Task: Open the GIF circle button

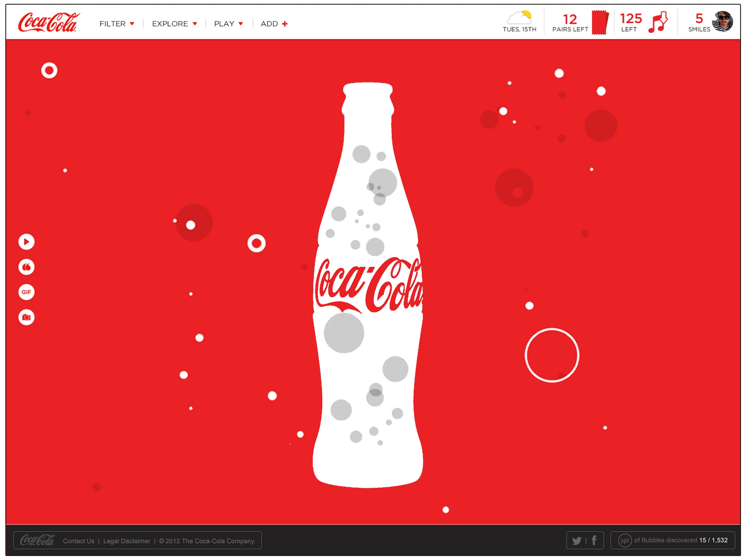Action: tap(26, 292)
